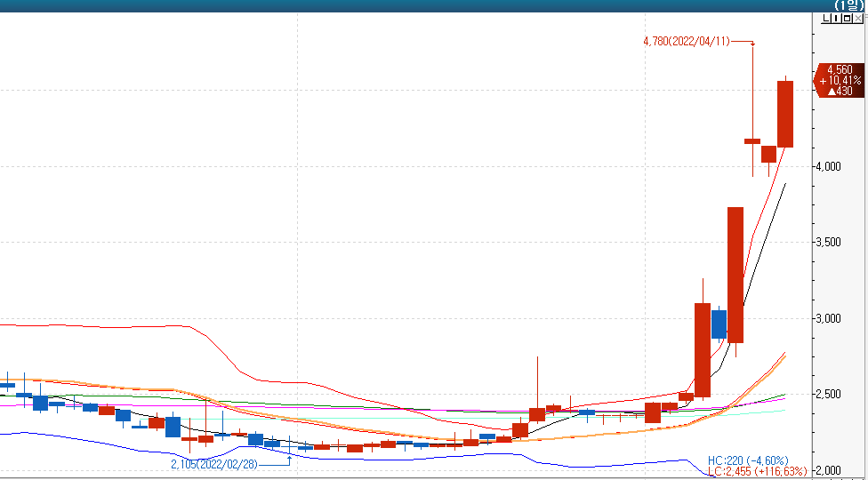The height and width of the screenshot is (480, 868).
Task: Click the HC:220 (-4.60%) text
Action: [748, 460]
